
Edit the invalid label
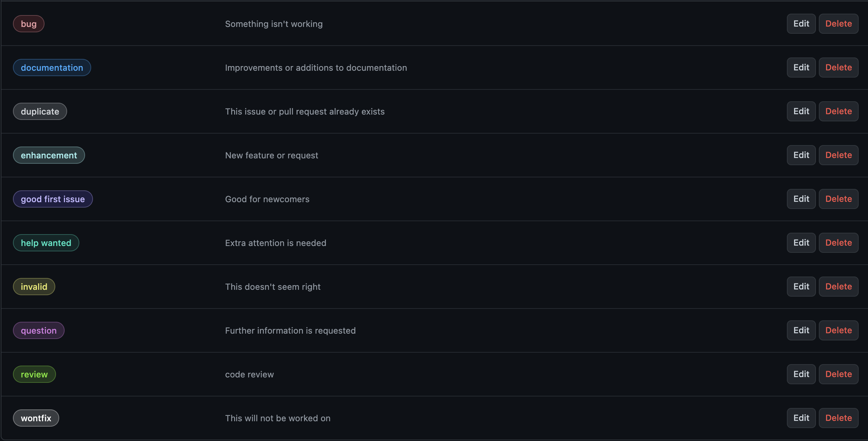801,287
